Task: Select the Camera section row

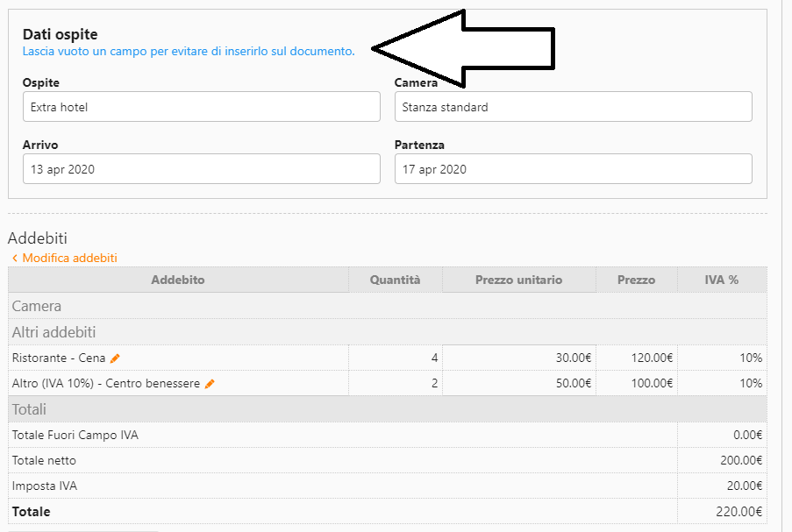Action: (387, 306)
